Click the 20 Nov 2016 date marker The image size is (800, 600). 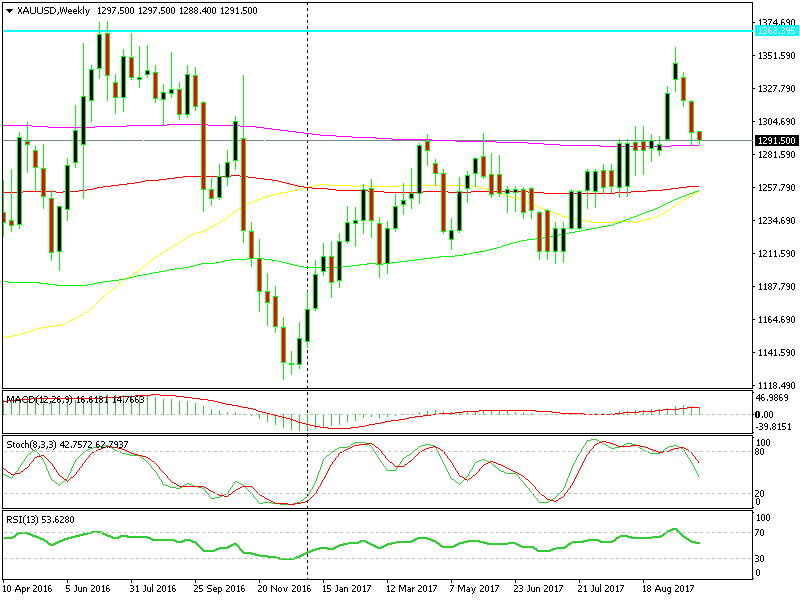coord(284,589)
